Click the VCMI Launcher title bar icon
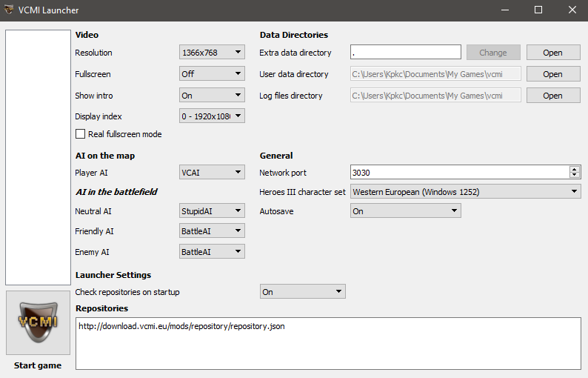588x378 pixels. click(10, 10)
